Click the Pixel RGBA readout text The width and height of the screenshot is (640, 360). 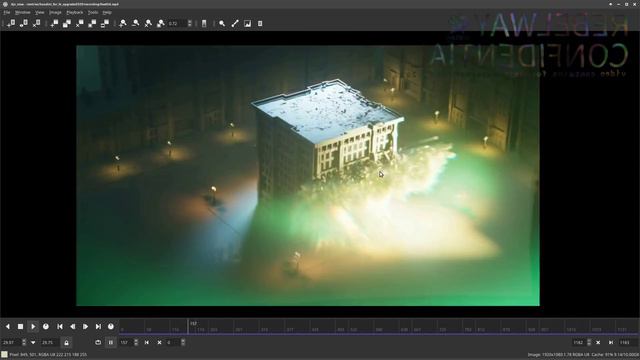pyautogui.click(x=48, y=355)
